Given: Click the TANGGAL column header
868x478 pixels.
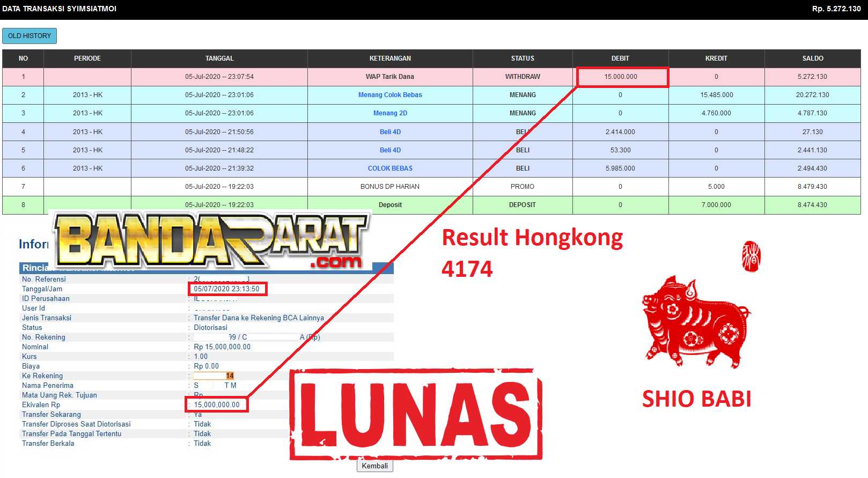Looking at the screenshot, I should tap(219, 58).
